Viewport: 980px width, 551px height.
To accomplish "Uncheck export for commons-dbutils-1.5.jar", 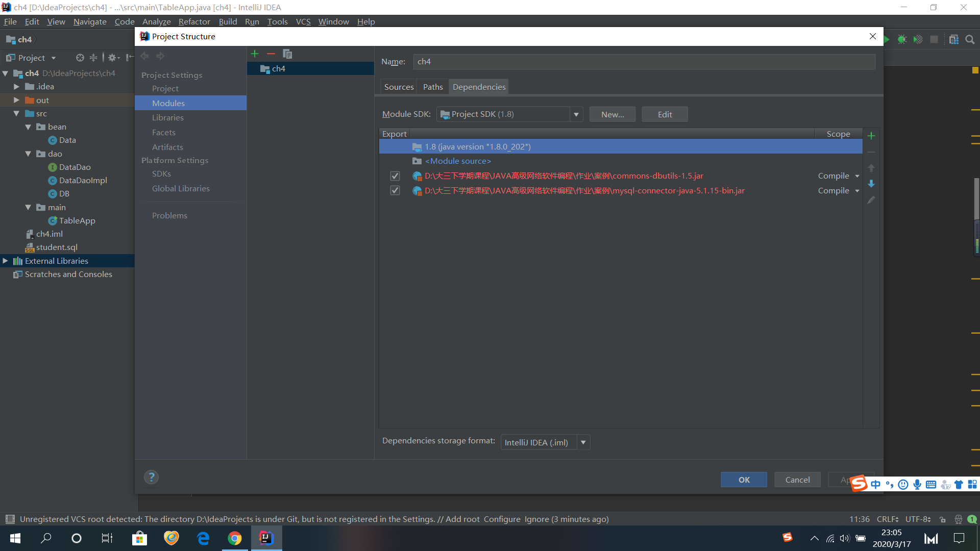I will point(395,176).
